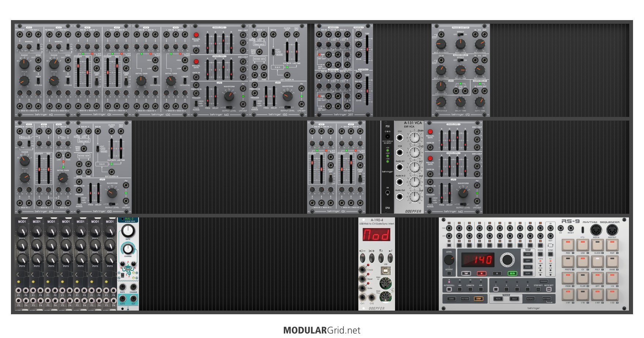Flip the CP1A power ON switch
Viewport: 644px width, 338px height.
coord(388,193)
